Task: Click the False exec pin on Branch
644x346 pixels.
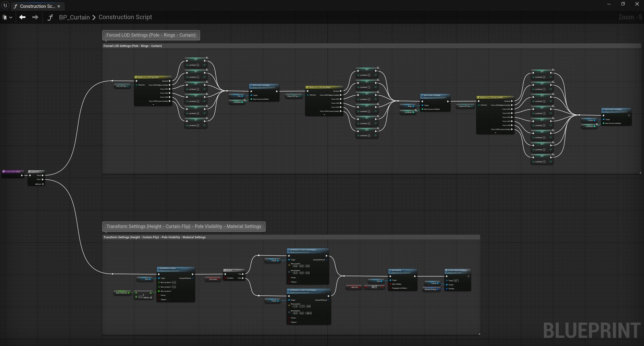Action: pyautogui.click(x=243, y=278)
